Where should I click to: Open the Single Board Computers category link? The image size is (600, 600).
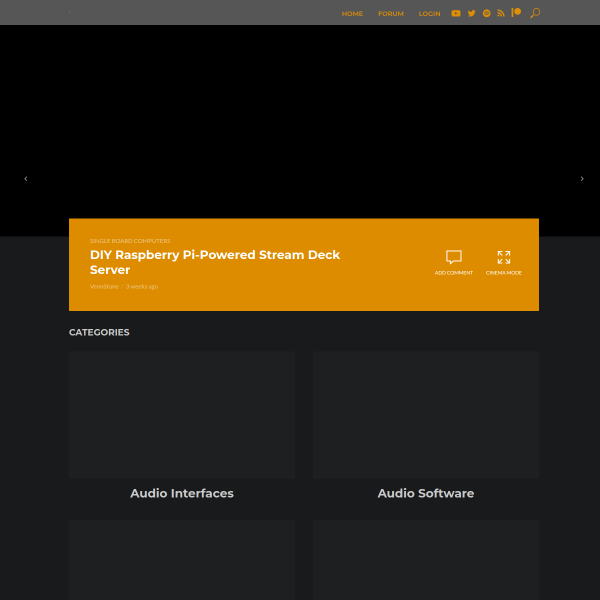tap(130, 241)
